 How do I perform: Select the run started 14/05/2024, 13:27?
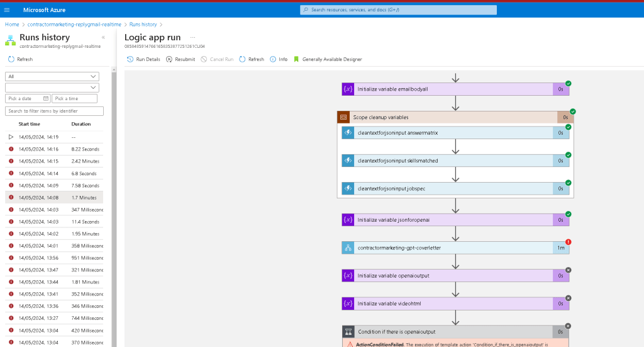(x=54, y=318)
